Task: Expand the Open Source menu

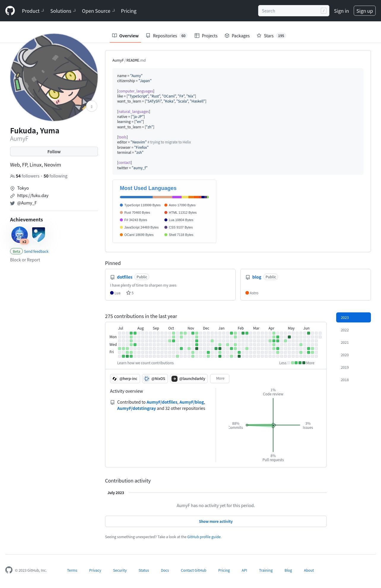Action: [99, 11]
